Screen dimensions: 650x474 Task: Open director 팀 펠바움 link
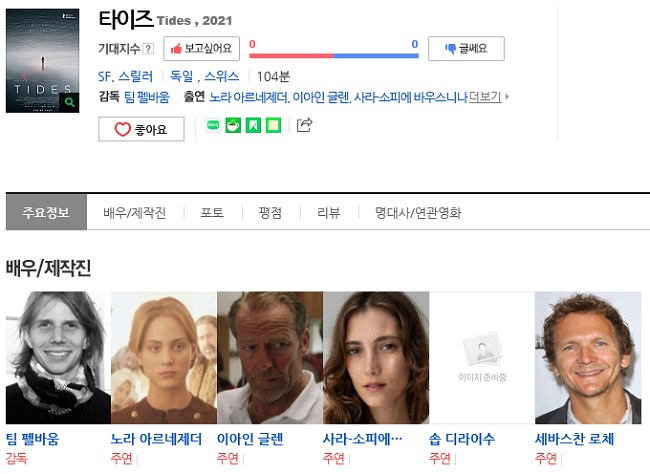click(x=147, y=97)
